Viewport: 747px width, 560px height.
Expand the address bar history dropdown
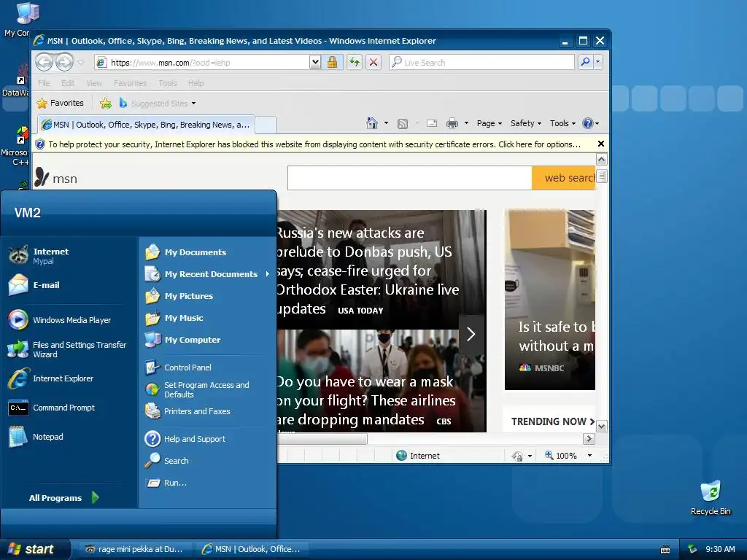[314, 63]
